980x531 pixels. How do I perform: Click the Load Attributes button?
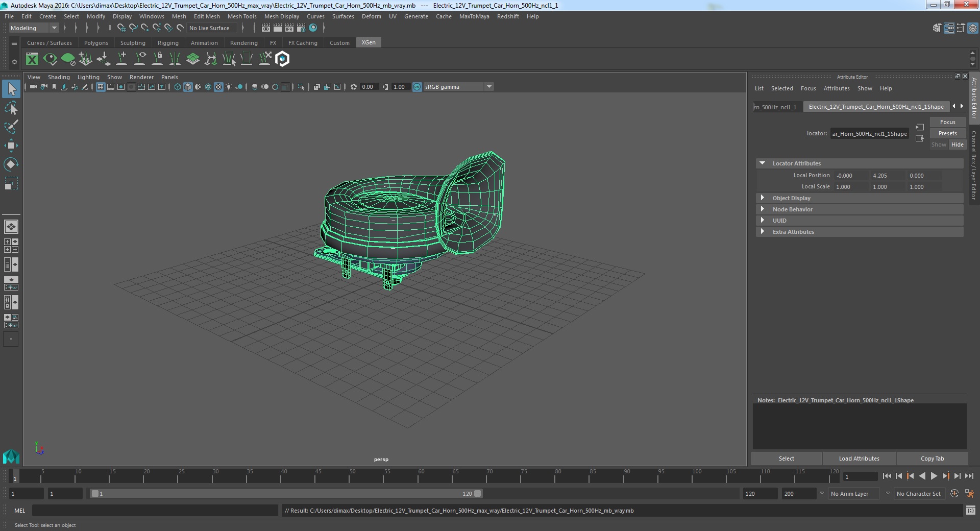point(859,458)
